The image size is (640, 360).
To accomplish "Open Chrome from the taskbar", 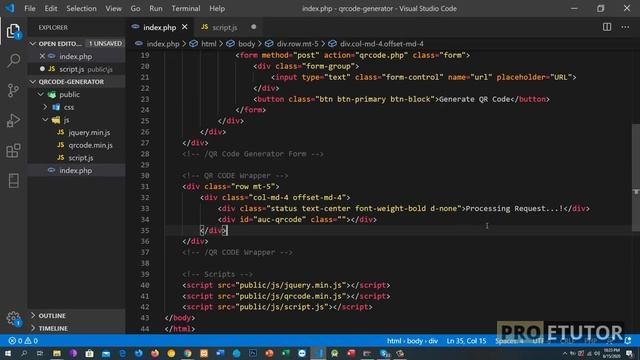I will pos(187,353).
